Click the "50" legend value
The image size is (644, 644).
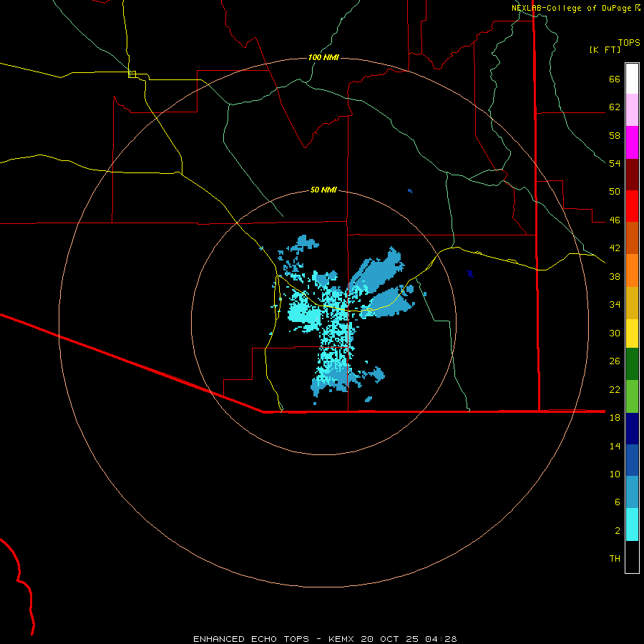[x=615, y=192]
